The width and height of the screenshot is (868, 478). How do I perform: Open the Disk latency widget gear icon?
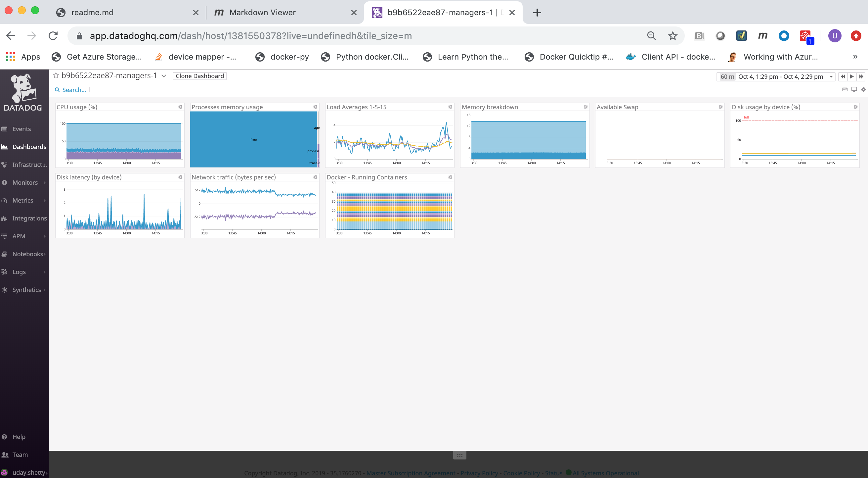click(180, 177)
